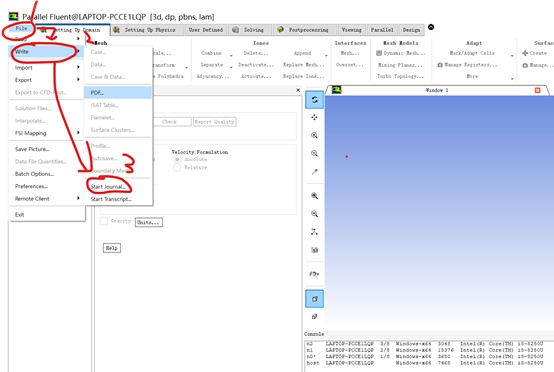This screenshot has width=554, height=372.
Task: Click the last cube icon in view toolbar
Action: (x=314, y=317)
